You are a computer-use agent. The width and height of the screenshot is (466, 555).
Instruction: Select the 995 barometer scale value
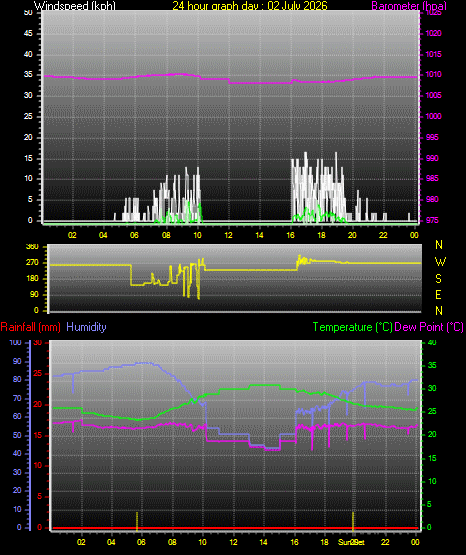432,137
